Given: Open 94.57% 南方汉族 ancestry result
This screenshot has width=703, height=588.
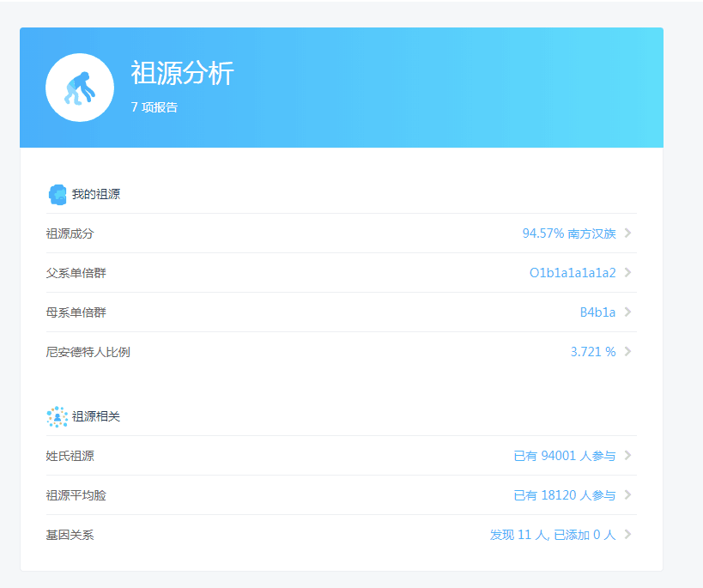Looking at the screenshot, I should (x=569, y=233).
